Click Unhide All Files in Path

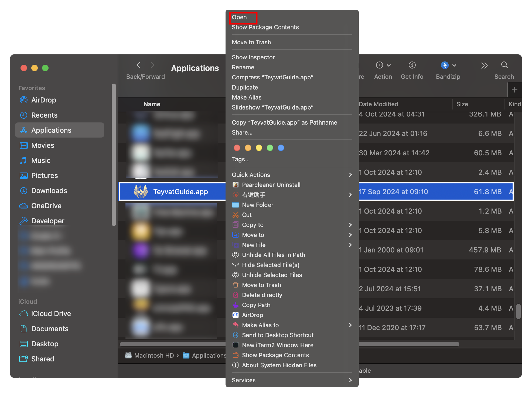point(273,255)
